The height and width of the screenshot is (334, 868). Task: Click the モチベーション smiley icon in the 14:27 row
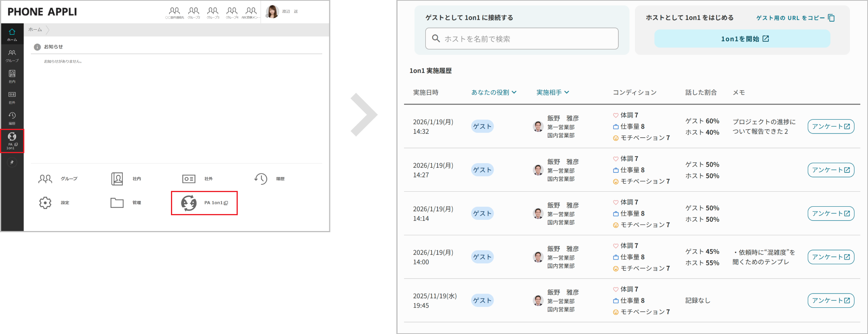coord(616,182)
